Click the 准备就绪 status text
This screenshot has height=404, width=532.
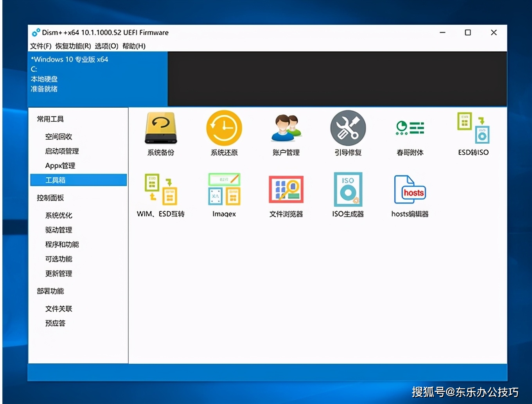coord(44,89)
